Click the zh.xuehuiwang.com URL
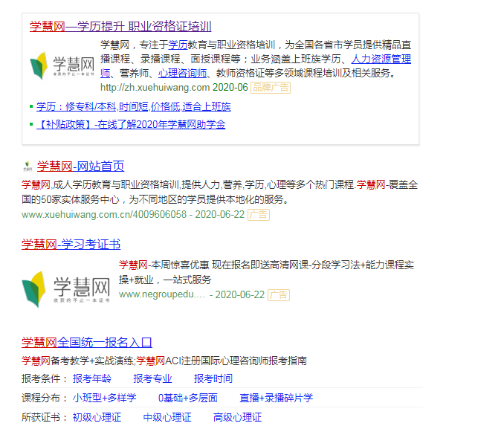Screen dimensions: 504x426 click(155, 88)
